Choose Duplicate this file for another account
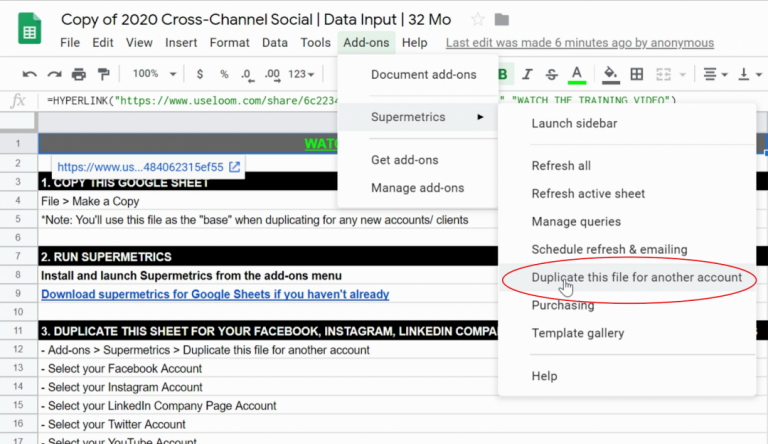The height and width of the screenshot is (444, 768). click(636, 277)
